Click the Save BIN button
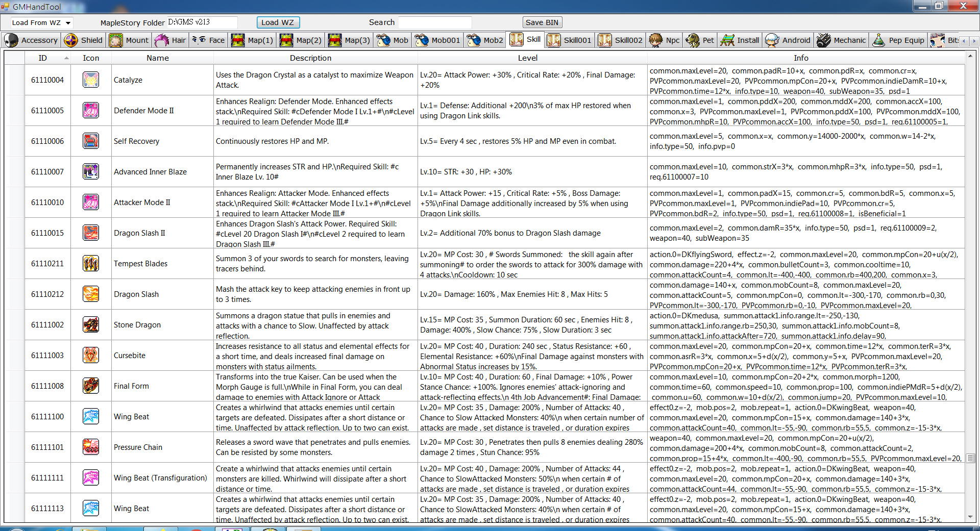 [542, 22]
